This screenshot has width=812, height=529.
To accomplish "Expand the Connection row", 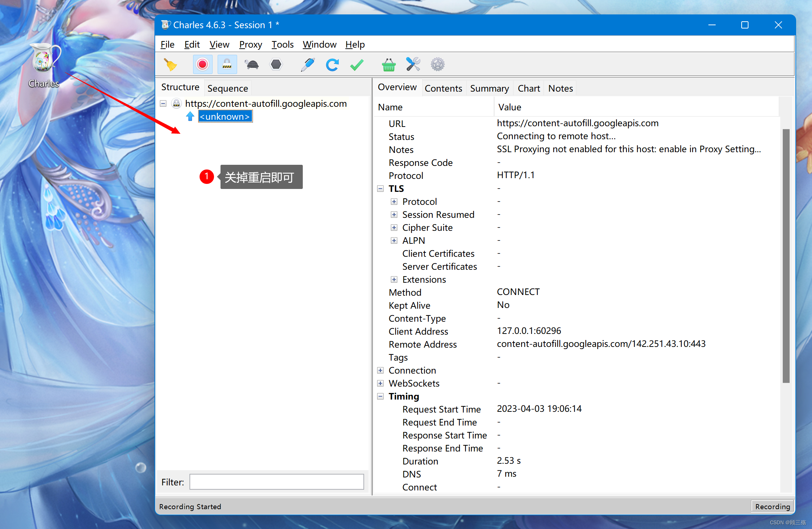I will (x=380, y=370).
